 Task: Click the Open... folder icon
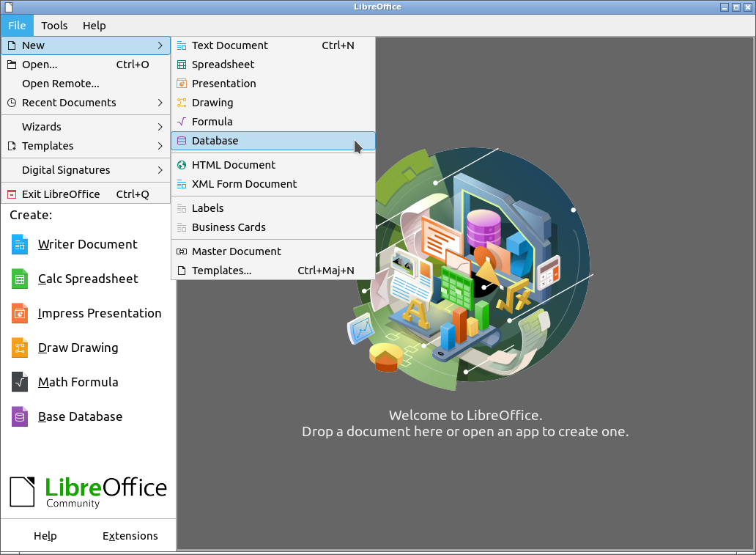tap(12, 65)
